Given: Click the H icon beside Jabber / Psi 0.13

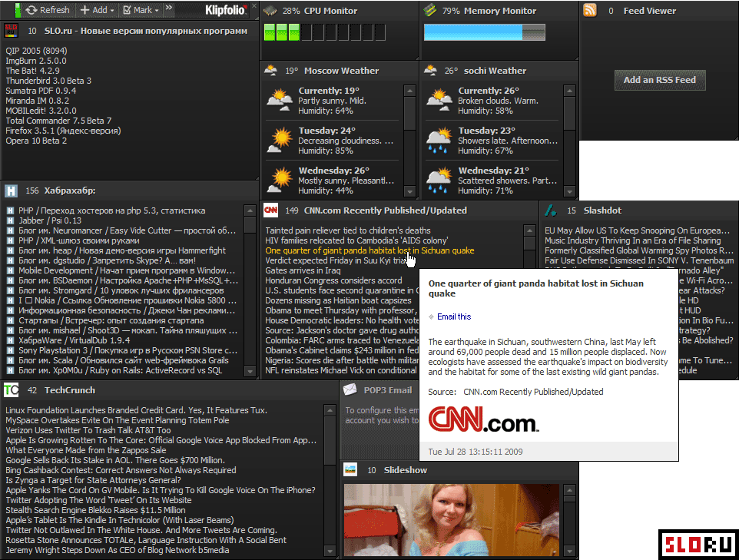Looking at the screenshot, I should click(10, 220).
